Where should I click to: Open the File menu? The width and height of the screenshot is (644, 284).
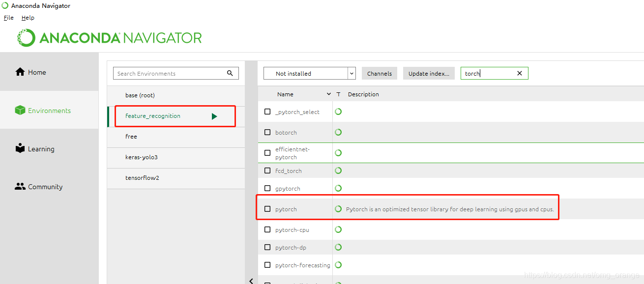pyautogui.click(x=9, y=18)
